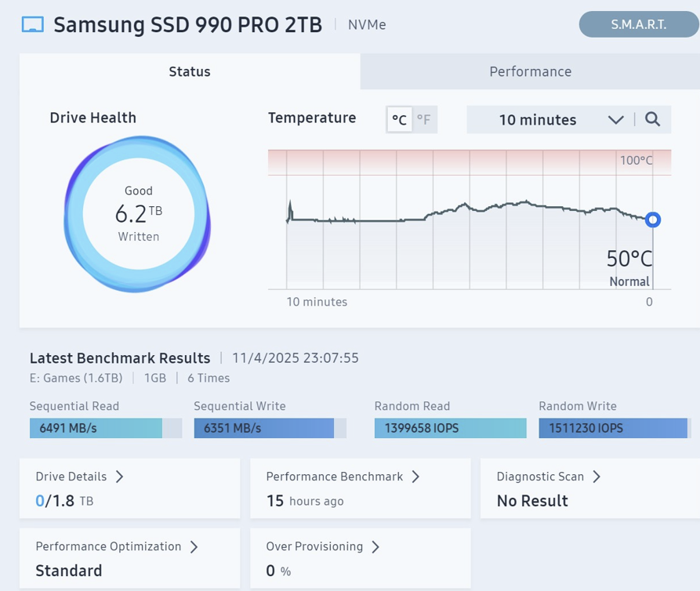
Task: Click the Random Read IOPS bar
Action: point(450,428)
